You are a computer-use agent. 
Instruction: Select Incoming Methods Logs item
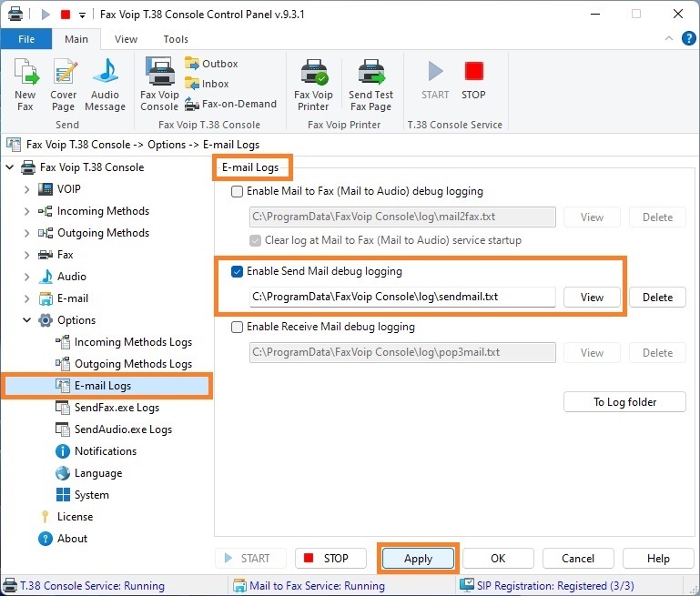[x=124, y=342]
